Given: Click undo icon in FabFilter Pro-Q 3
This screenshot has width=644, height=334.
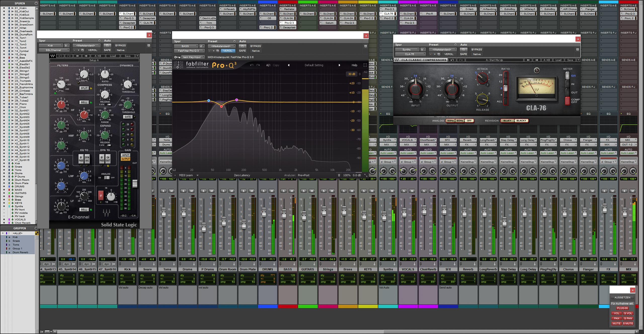Looking at the screenshot, I should 252,65.
